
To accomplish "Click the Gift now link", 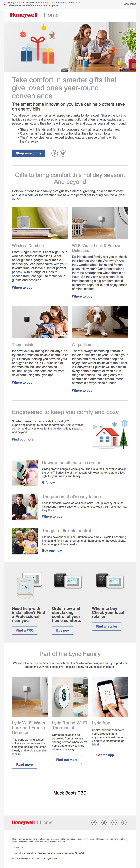I will point(48,483).
